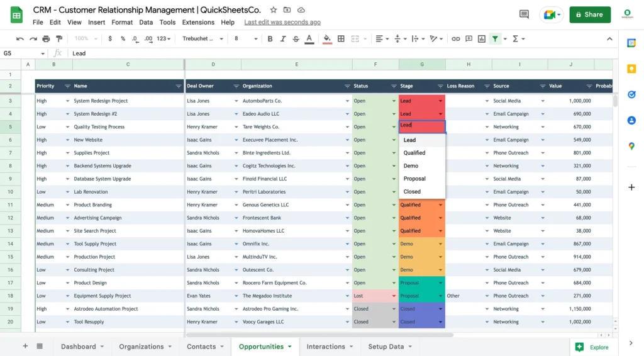Image resolution: width=644 pixels, height=356 pixels.
Task: Open Calendar side panel
Action: (631, 43)
